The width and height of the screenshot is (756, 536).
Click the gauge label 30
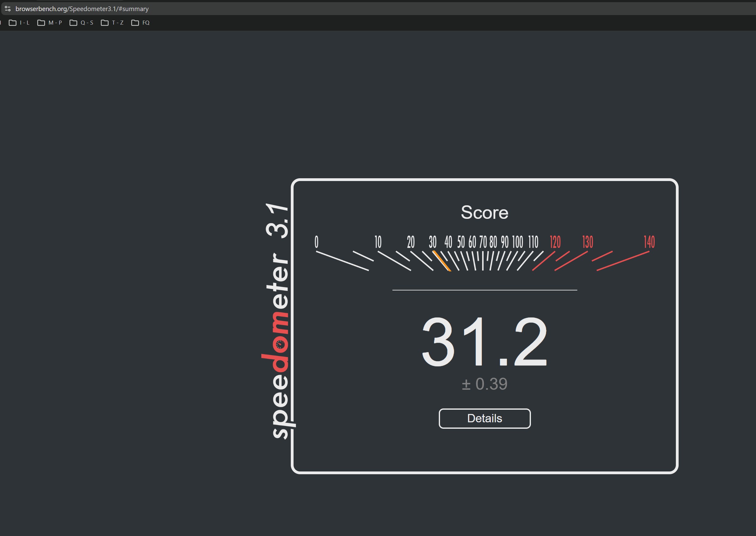click(433, 242)
